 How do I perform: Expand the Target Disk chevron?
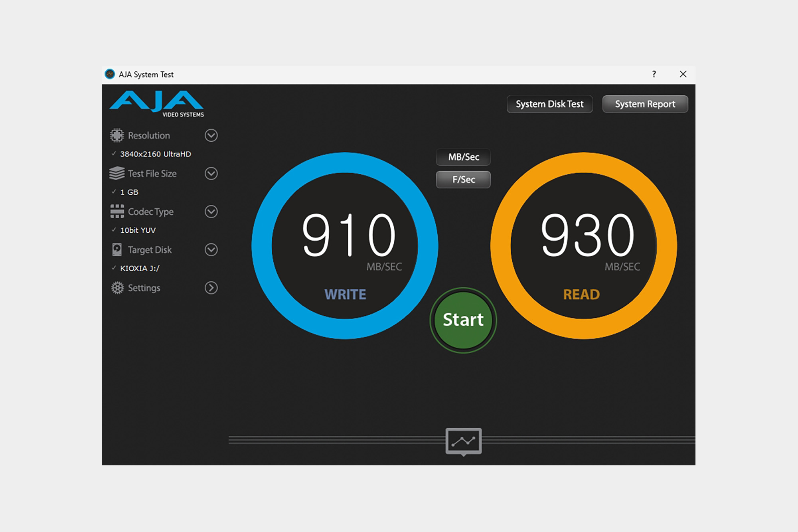pyautogui.click(x=211, y=250)
